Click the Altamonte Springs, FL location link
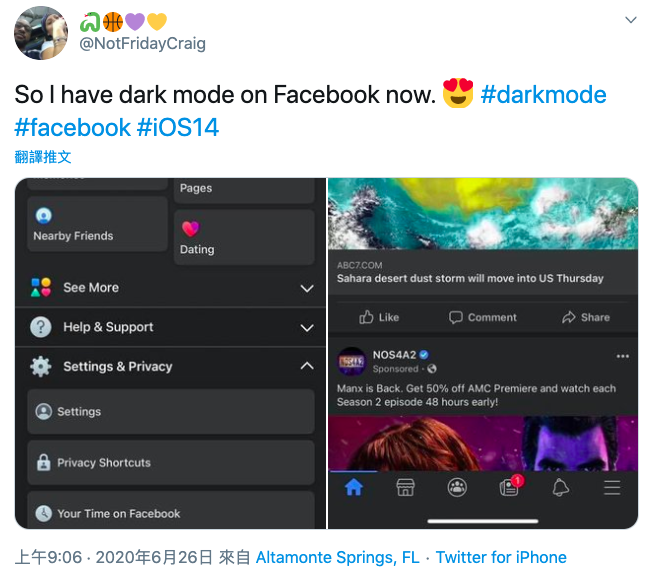Viewport: 652px width, 577px height. 338,557
